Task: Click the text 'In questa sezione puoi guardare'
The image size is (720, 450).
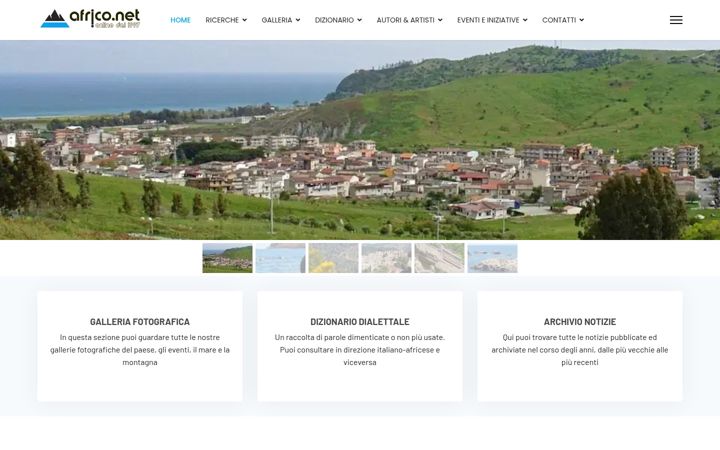Action: 114,337
